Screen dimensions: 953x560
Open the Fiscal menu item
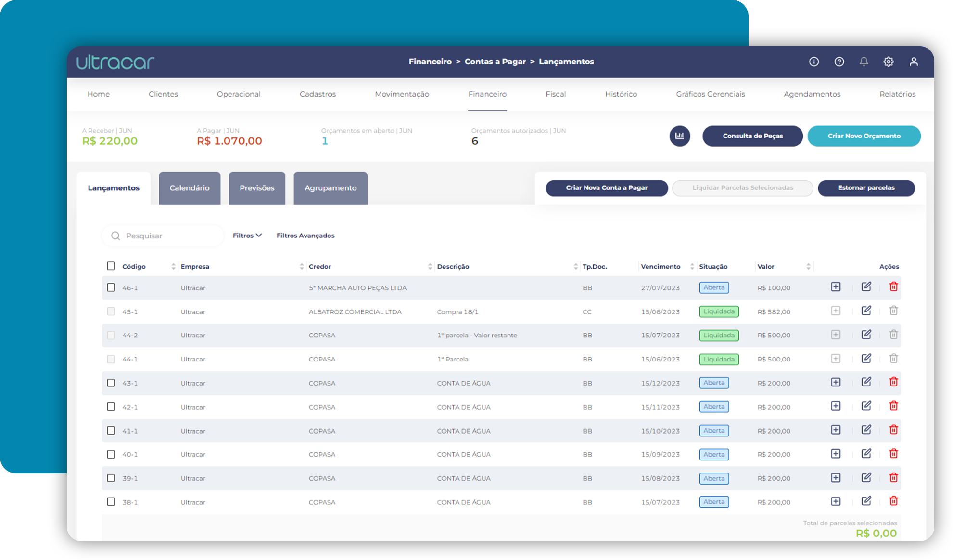[556, 94]
